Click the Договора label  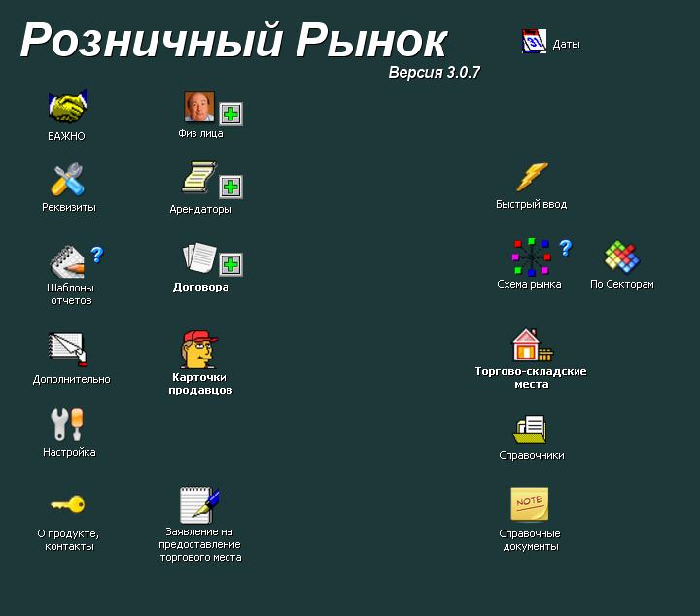click(x=200, y=287)
